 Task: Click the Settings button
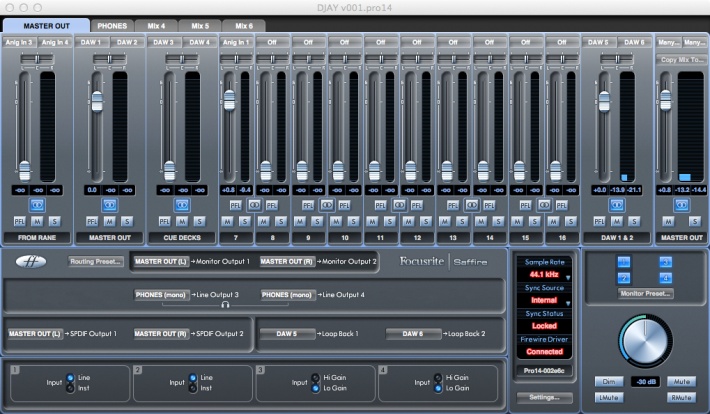[x=544, y=397]
